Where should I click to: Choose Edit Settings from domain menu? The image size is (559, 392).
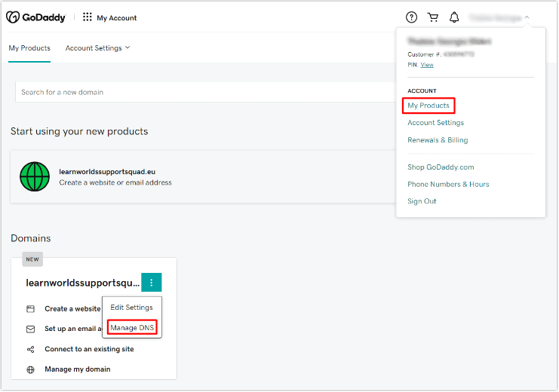coord(131,308)
